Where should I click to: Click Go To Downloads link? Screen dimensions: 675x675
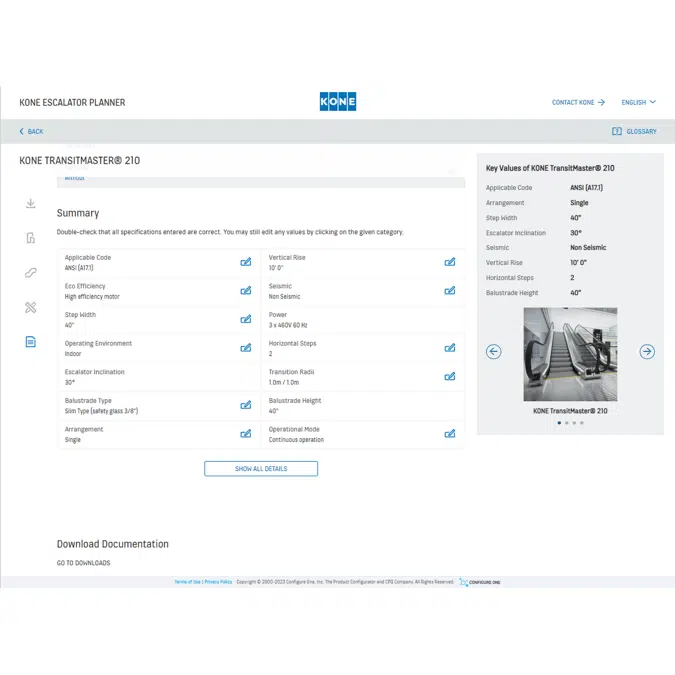[84, 563]
